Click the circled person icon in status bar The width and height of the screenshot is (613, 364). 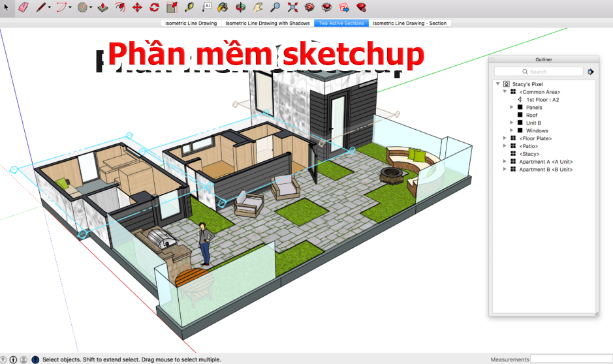tap(24, 359)
